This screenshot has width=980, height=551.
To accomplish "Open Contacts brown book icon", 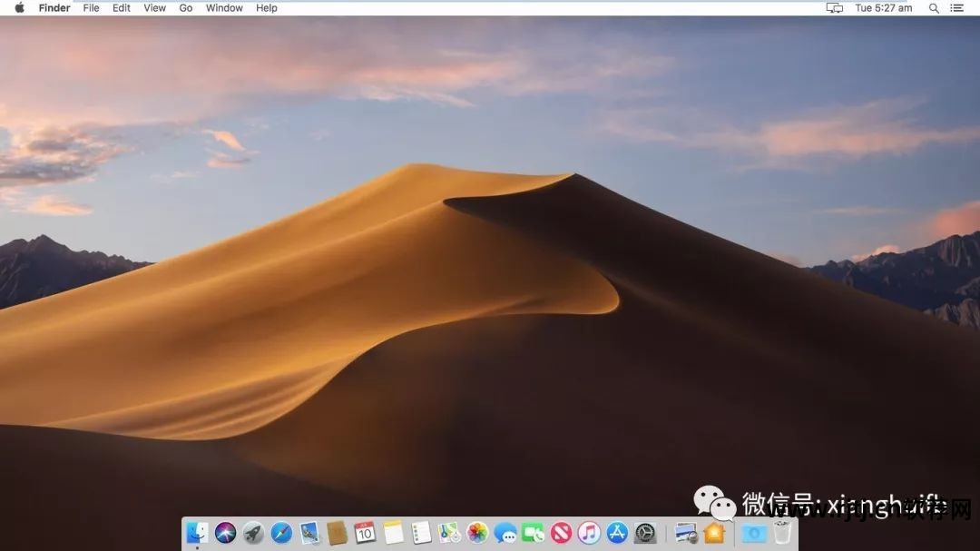I will pos(337,533).
